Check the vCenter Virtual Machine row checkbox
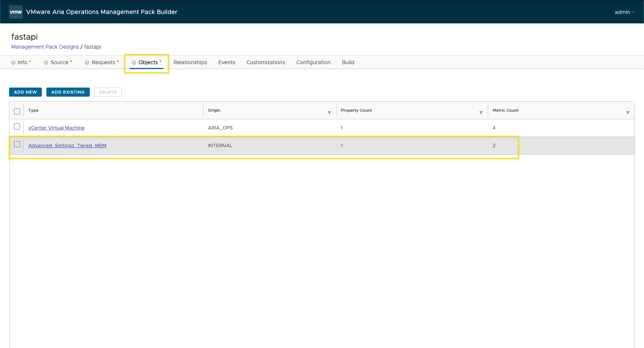644x348 pixels. point(17,127)
